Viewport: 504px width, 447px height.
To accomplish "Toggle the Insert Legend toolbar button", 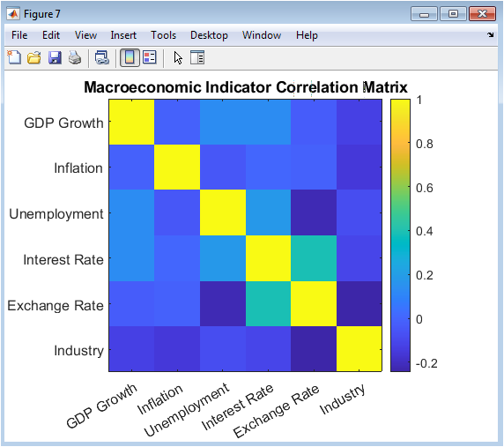I will 150,58.
